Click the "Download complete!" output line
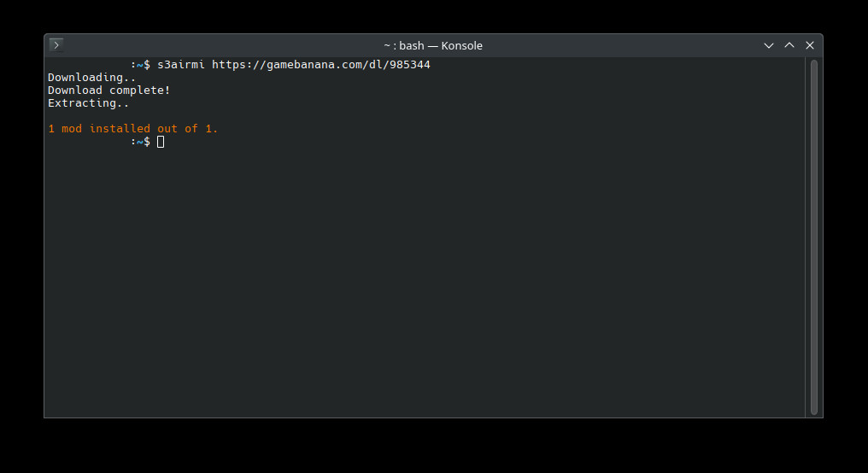The width and height of the screenshot is (868, 473). pos(108,91)
